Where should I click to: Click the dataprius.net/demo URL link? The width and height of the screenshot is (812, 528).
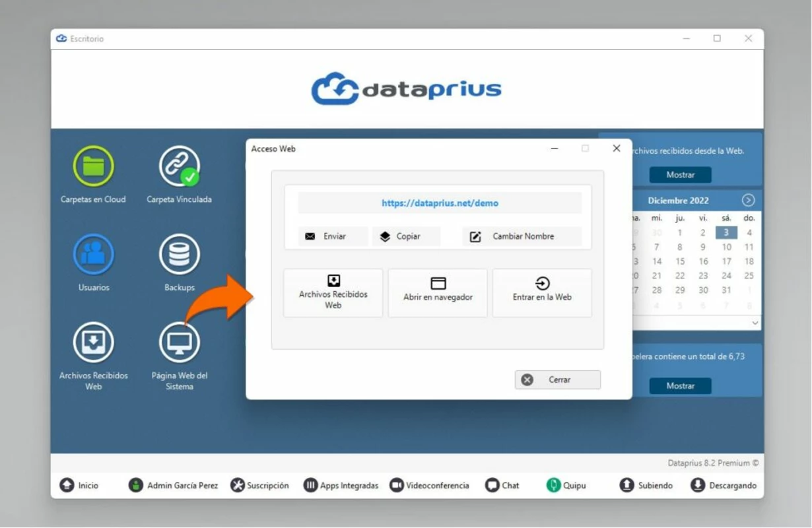pos(440,203)
